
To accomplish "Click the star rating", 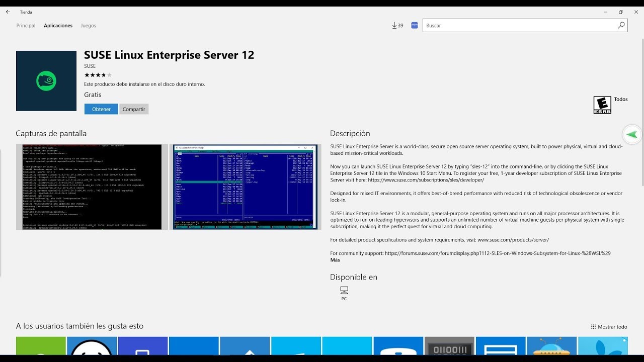I will [98, 75].
